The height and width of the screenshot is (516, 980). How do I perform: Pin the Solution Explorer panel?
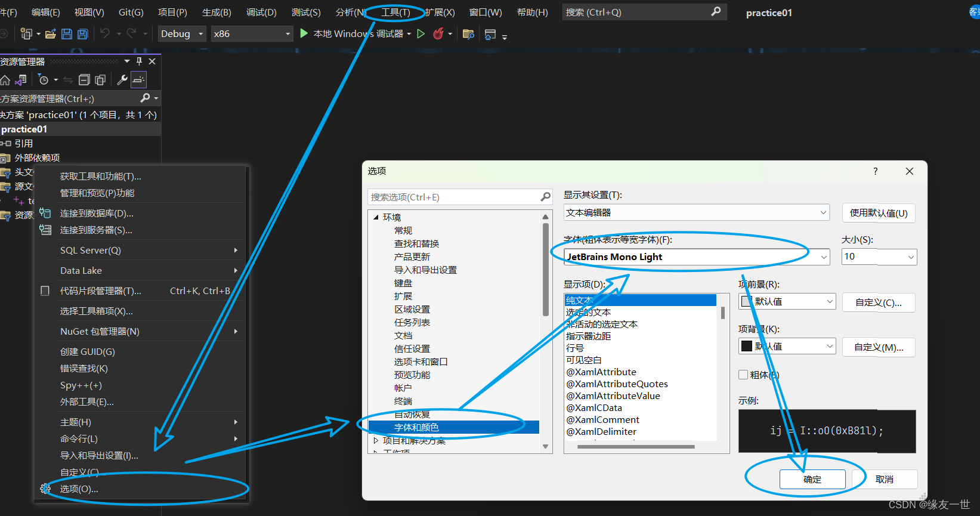pos(140,61)
